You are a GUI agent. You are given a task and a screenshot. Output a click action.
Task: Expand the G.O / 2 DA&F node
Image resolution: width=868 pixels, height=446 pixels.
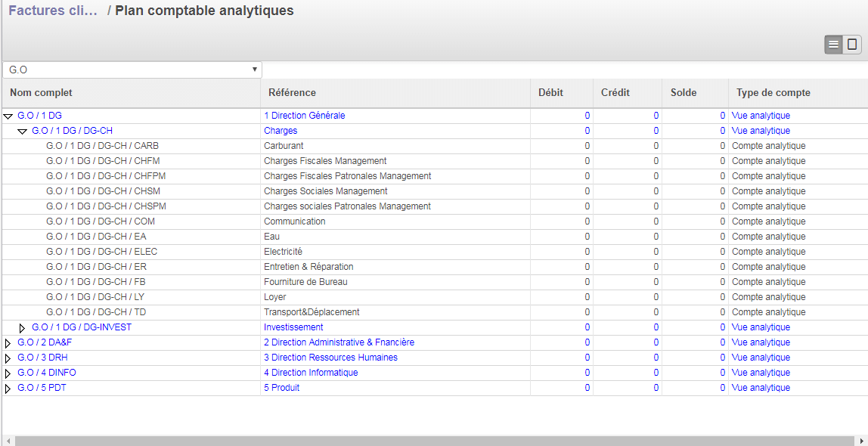pos(8,342)
